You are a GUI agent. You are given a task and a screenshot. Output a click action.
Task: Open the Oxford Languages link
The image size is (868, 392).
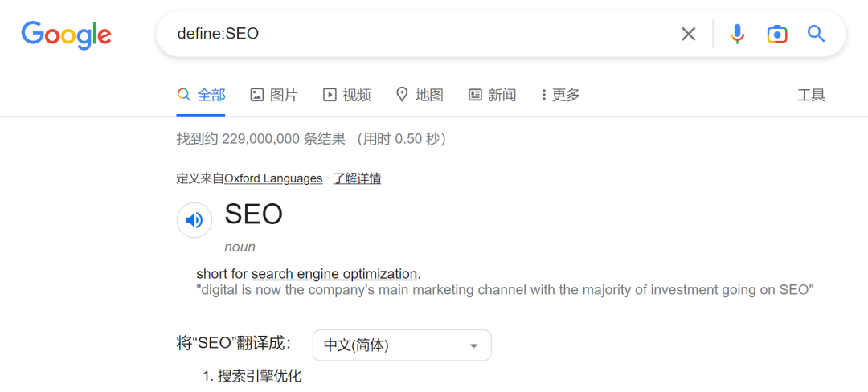[273, 178]
